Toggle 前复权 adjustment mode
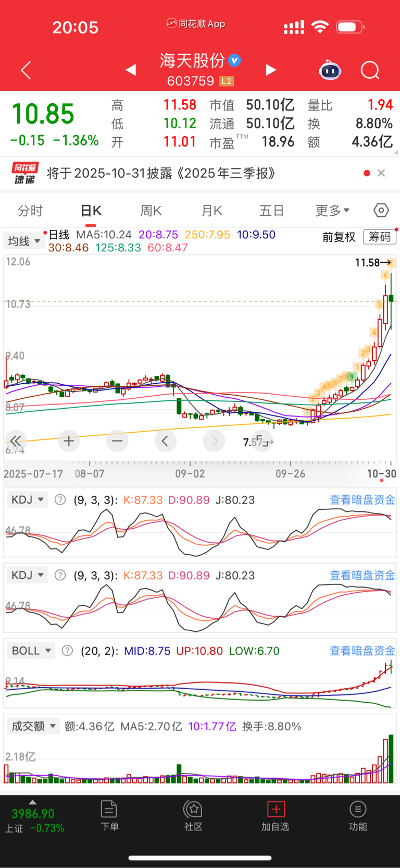The width and height of the screenshot is (400, 868). pos(339,237)
